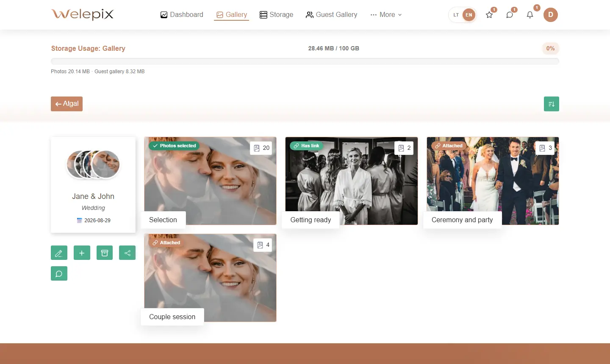This screenshot has width=610, height=364.
Task: Open the user avatar D menu
Action: pos(551,15)
